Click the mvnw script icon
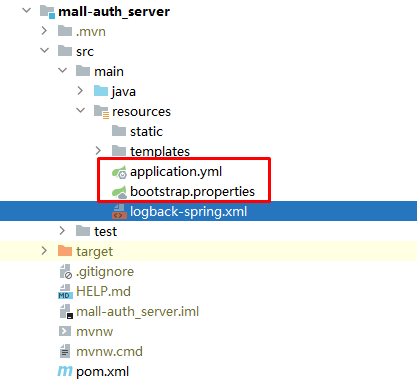 tap(65, 331)
